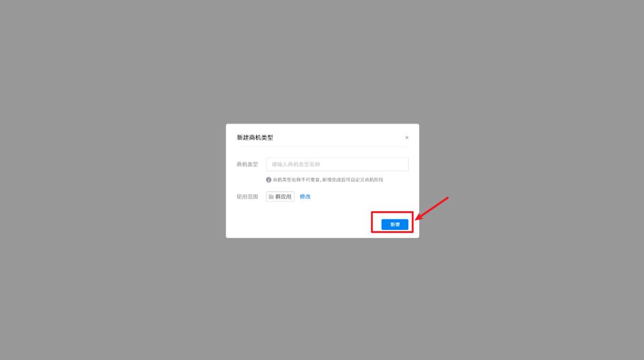Click the hint text 商机类型名称不可重复
The height and width of the screenshot is (360, 644).
[x=296, y=180]
